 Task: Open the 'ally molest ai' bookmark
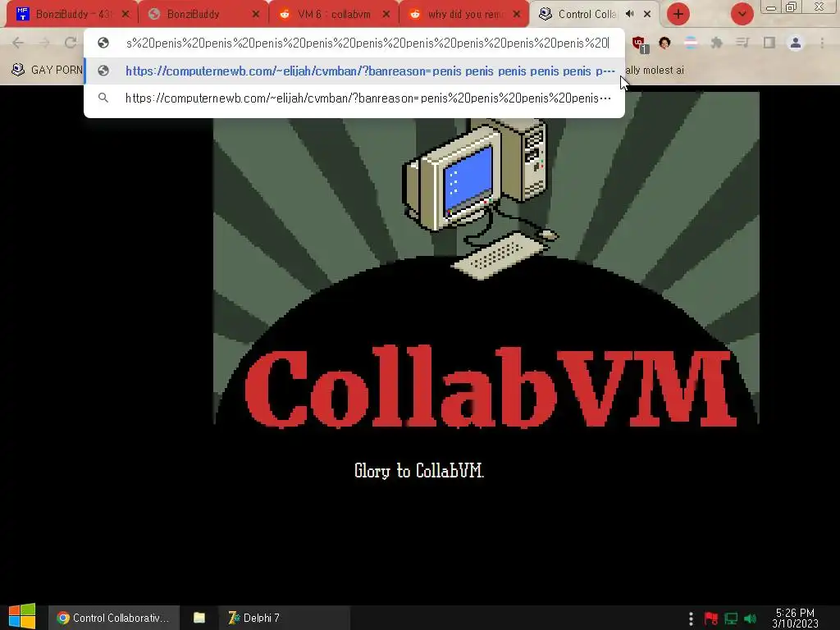655,70
